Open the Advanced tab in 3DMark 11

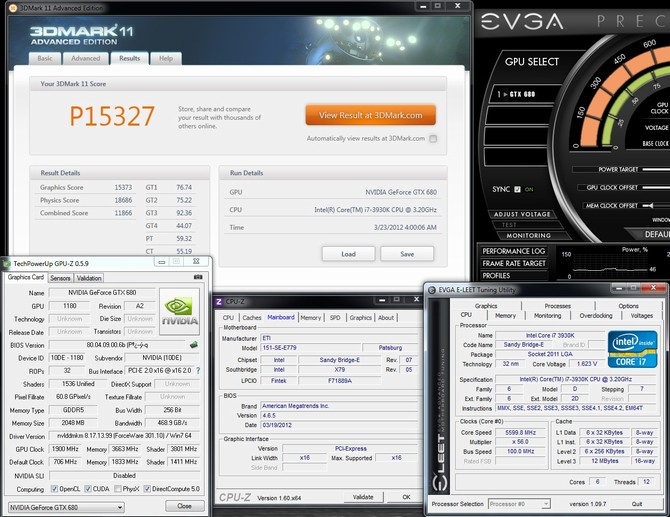coord(85,59)
